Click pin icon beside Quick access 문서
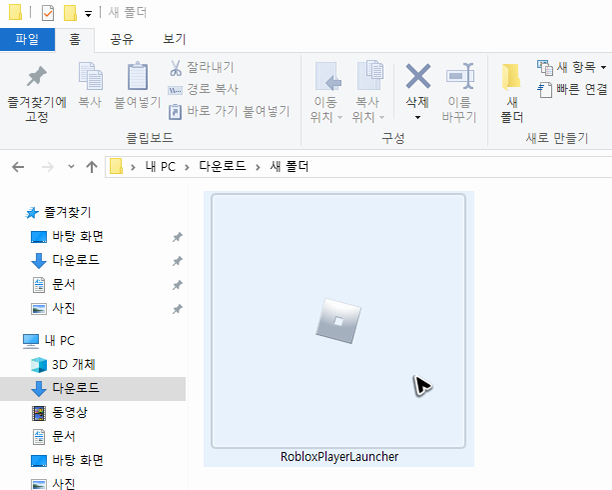This screenshot has height=490, width=612. (x=177, y=285)
